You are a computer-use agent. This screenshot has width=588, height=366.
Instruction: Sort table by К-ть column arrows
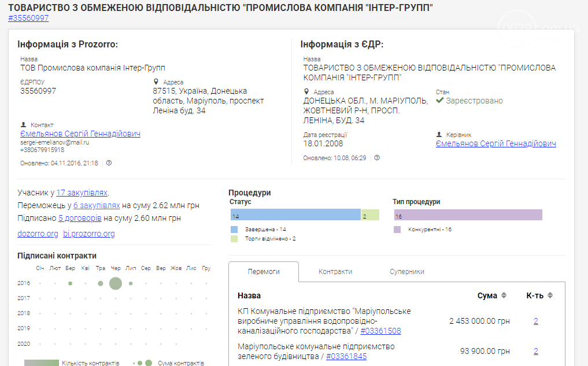(550, 295)
